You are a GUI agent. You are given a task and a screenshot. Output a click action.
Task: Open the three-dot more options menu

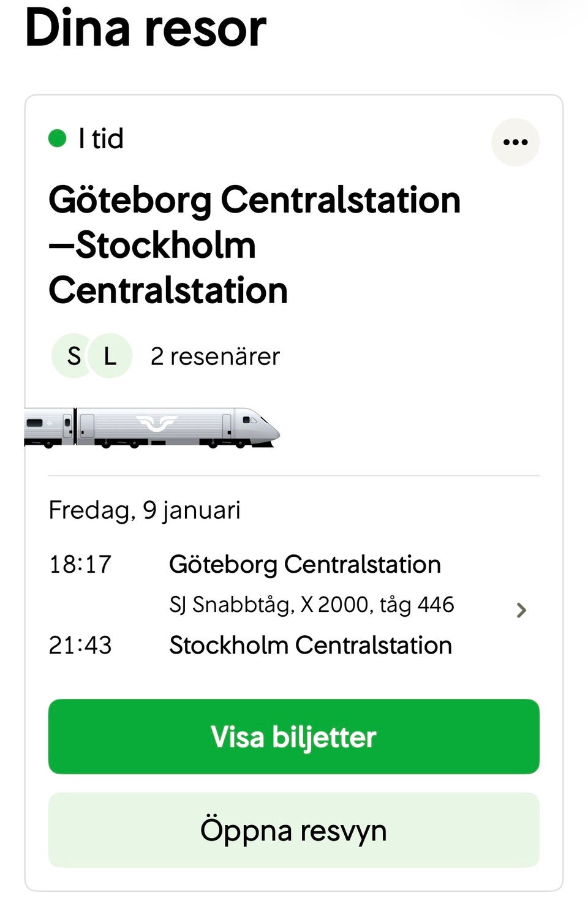[x=515, y=142]
